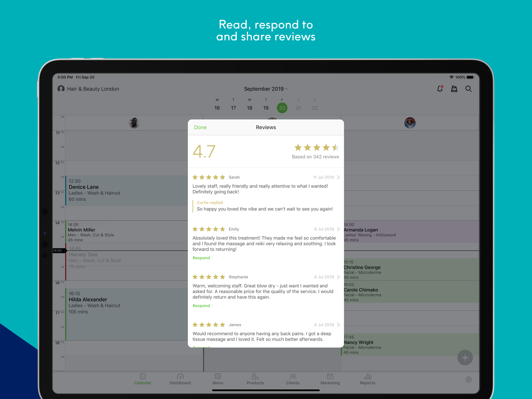Open Melvin Miller 14:00 appointment

127,232
